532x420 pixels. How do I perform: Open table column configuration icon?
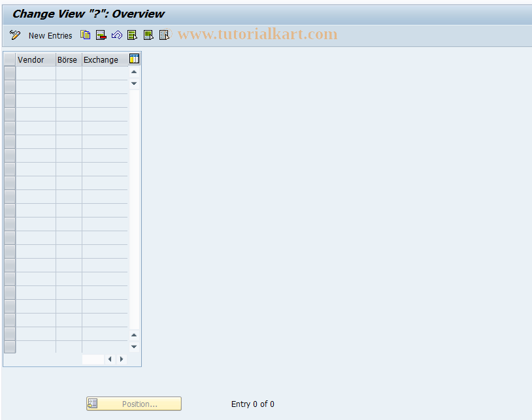(134, 59)
